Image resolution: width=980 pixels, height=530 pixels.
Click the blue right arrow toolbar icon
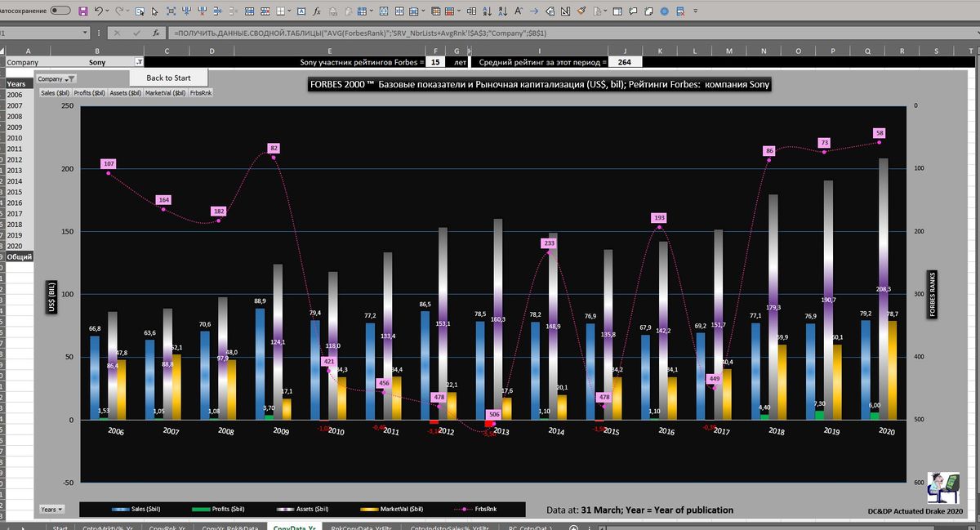click(534, 11)
